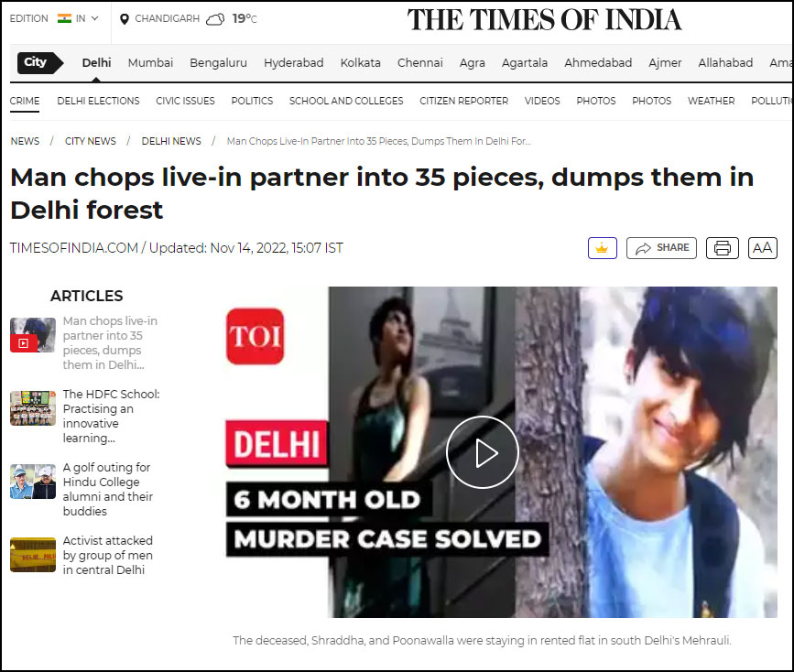Open the Share button

[x=661, y=248]
